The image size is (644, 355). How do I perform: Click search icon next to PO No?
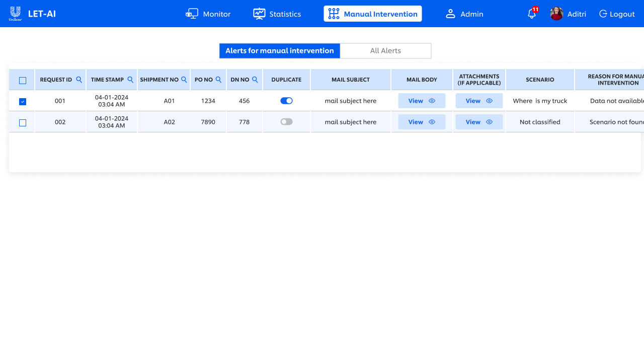(x=218, y=80)
